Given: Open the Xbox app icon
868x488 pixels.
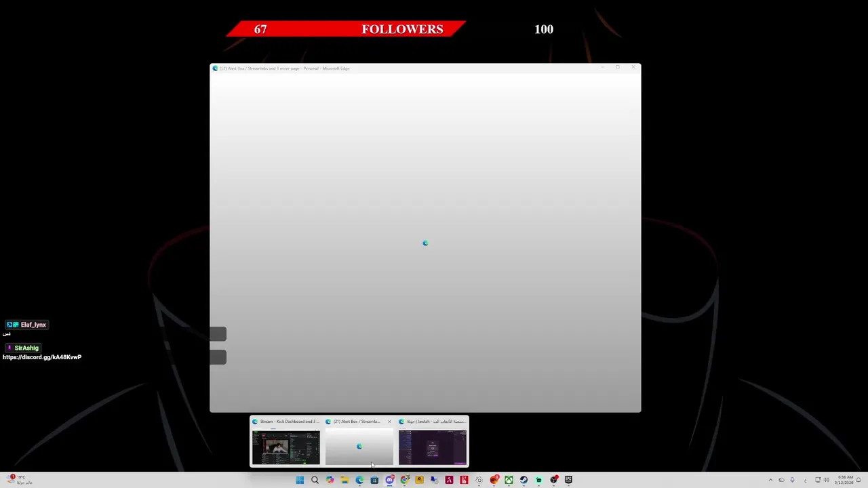Looking at the screenshot, I should pos(509,480).
